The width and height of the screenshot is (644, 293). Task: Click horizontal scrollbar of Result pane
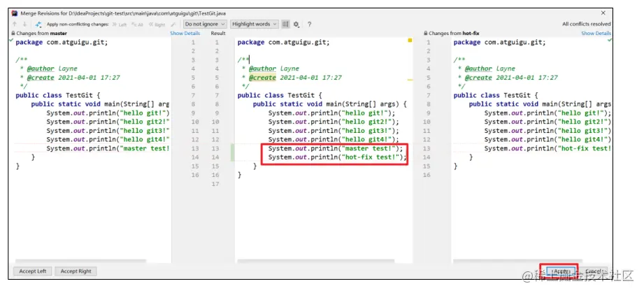click(x=315, y=261)
